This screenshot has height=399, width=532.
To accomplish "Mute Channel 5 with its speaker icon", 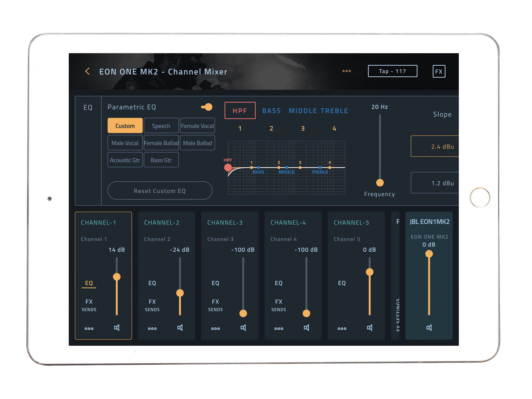I will (370, 328).
